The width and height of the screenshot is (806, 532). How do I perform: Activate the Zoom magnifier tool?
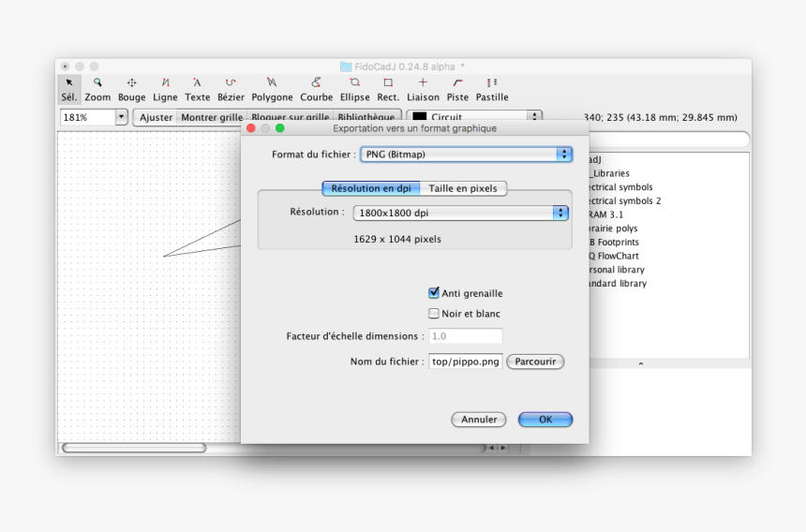pyautogui.click(x=97, y=89)
